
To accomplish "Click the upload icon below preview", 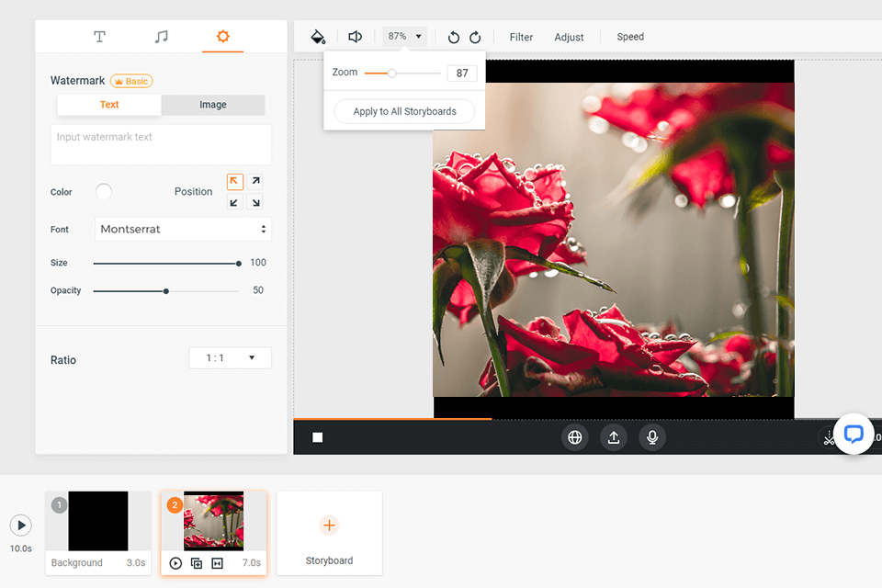I will 614,437.
